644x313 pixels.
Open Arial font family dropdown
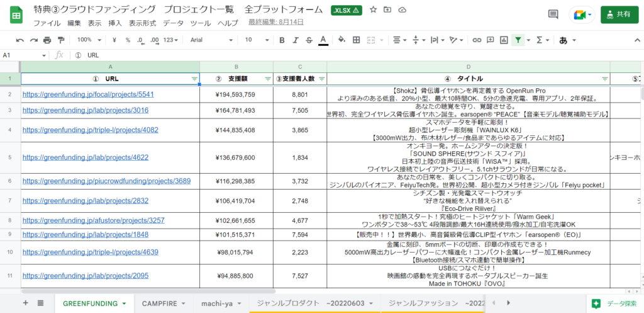(x=211, y=40)
